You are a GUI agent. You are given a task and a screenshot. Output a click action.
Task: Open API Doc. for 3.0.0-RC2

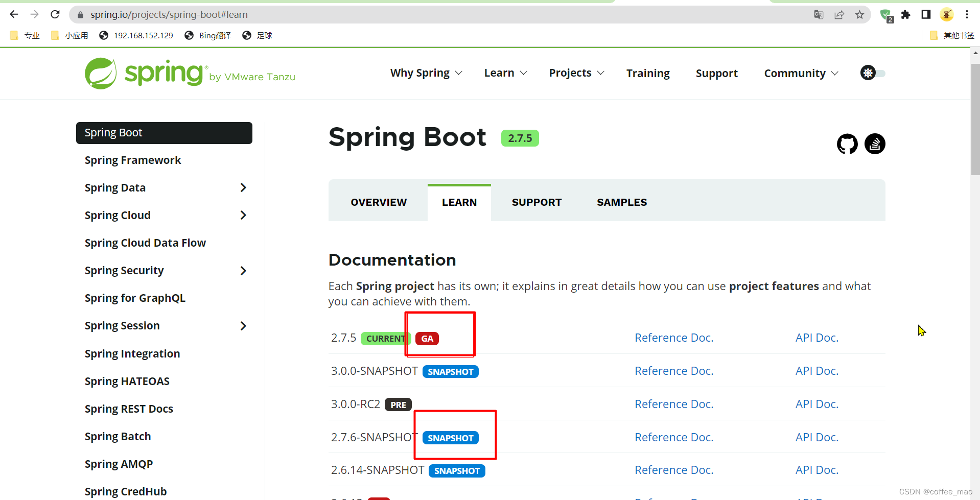816,404
